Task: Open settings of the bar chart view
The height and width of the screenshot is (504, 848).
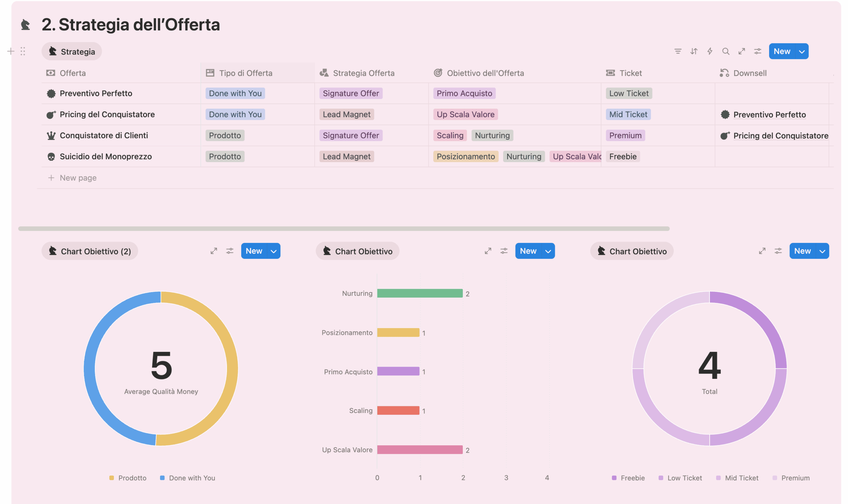Action: 504,251
